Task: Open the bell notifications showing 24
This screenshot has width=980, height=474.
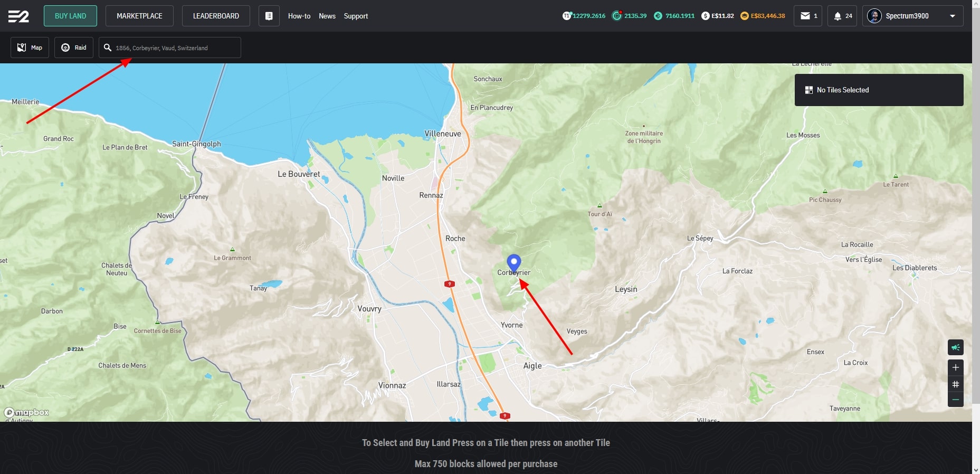Action: click(842, 16)
